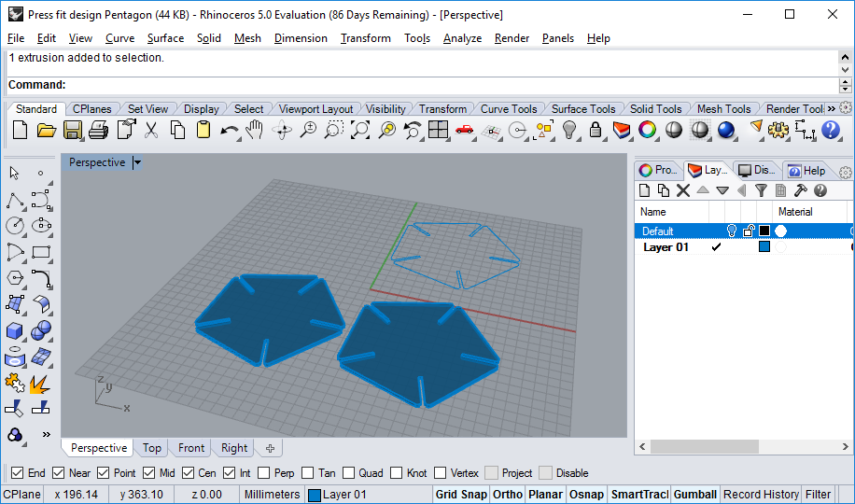The width and height of the screenshot is (855, 504).
Task: Toggle Near osnap checkbox
Action: pos(59,473)
